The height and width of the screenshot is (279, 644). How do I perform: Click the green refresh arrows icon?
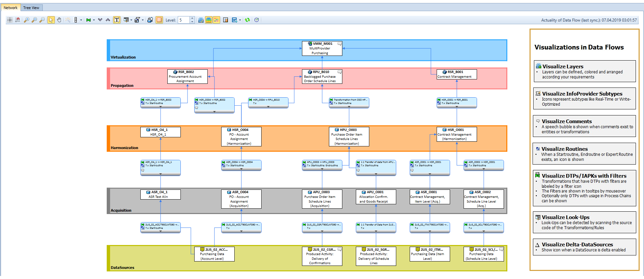click(x=247, y=20)
